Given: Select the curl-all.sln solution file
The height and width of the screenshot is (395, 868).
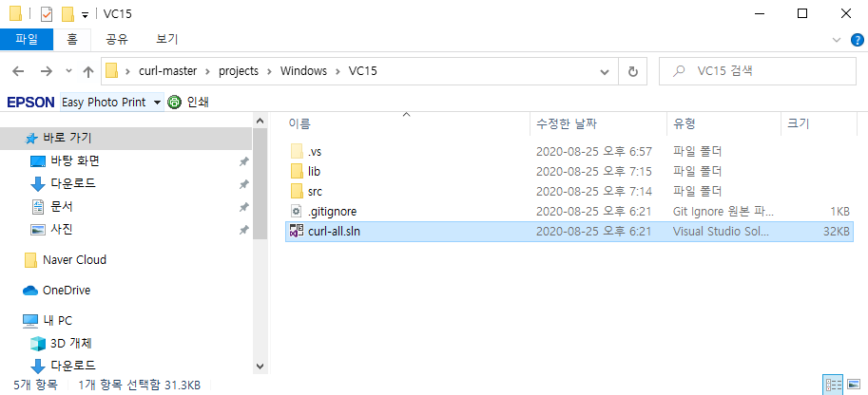Looking at the screenshot, I should click(x=333, y=231).
